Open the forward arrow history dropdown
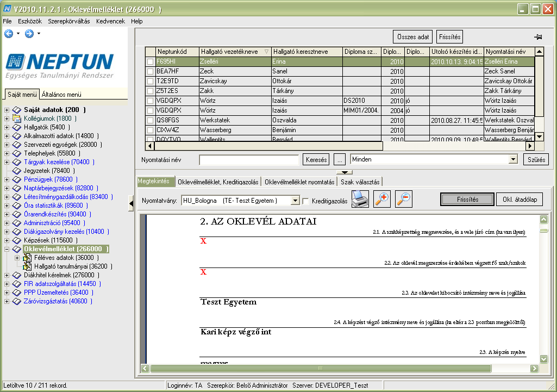Viewport: 557px width, 392px height. [39, 34]
